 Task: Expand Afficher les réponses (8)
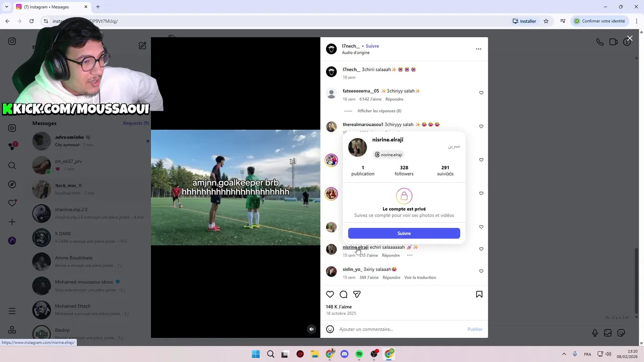[379, 111]
